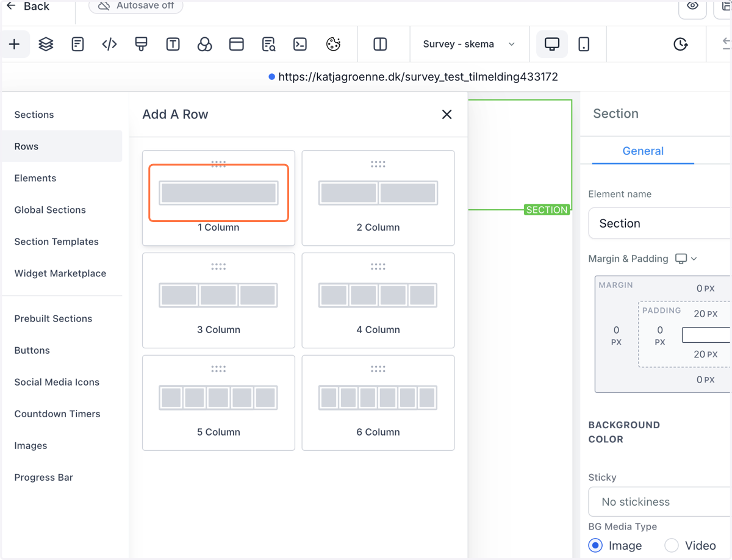The width and height of the screenshot is (732, 560).
Task: Close the Add A Row panel
Action: pyautogui.click(x=447, y=114)
